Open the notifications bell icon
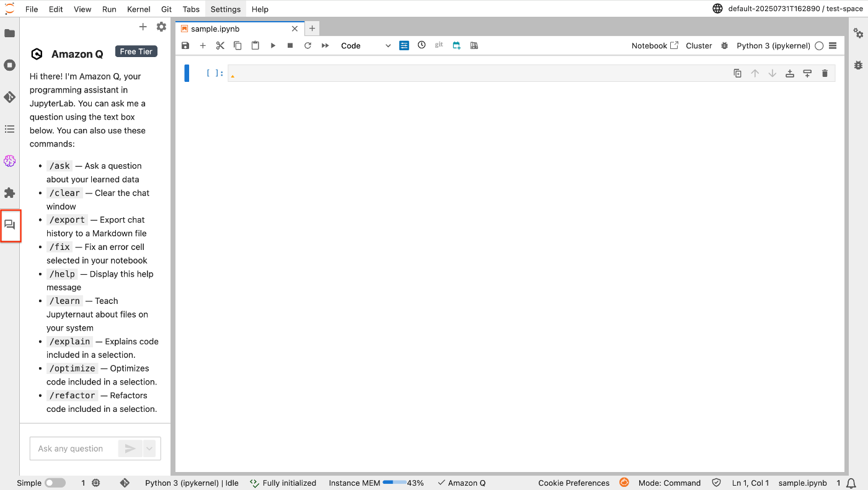The width and height of the screenshot is (868, 490). [851, 483]
